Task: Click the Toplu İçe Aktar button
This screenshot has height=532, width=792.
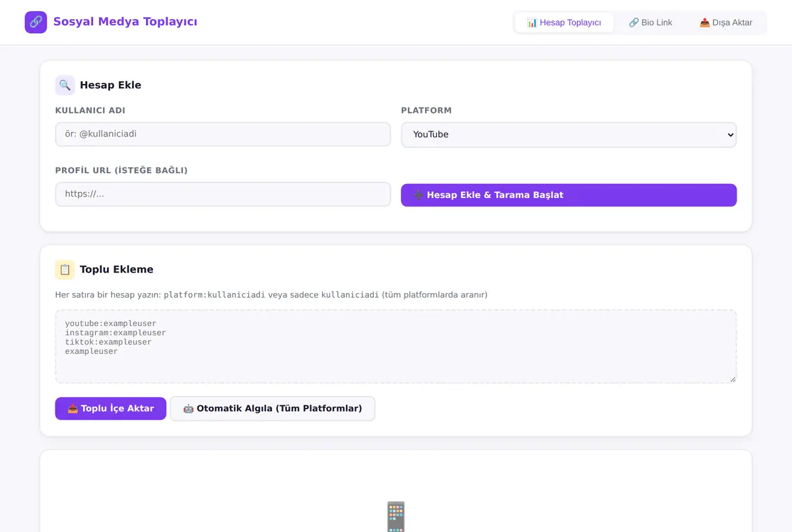Action: [x=111, y=409]
